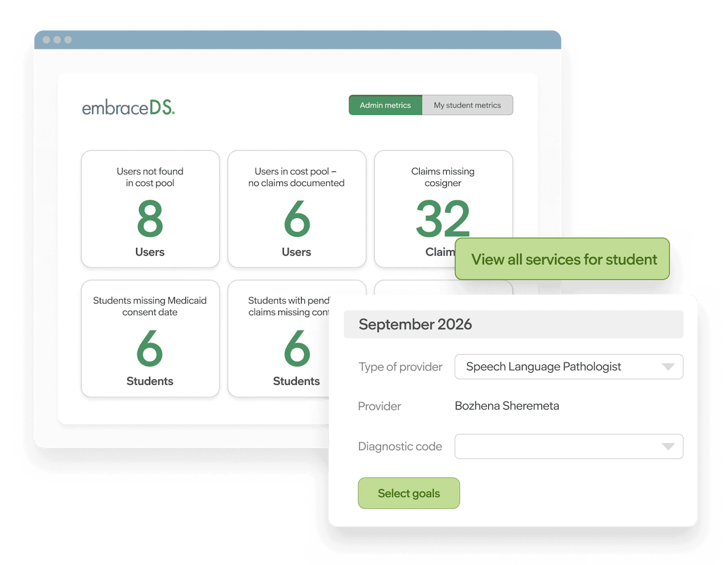Viewport: 728px width, 565px height.
Task: Open the Students with pending claims card
Action: click(279, 338)
